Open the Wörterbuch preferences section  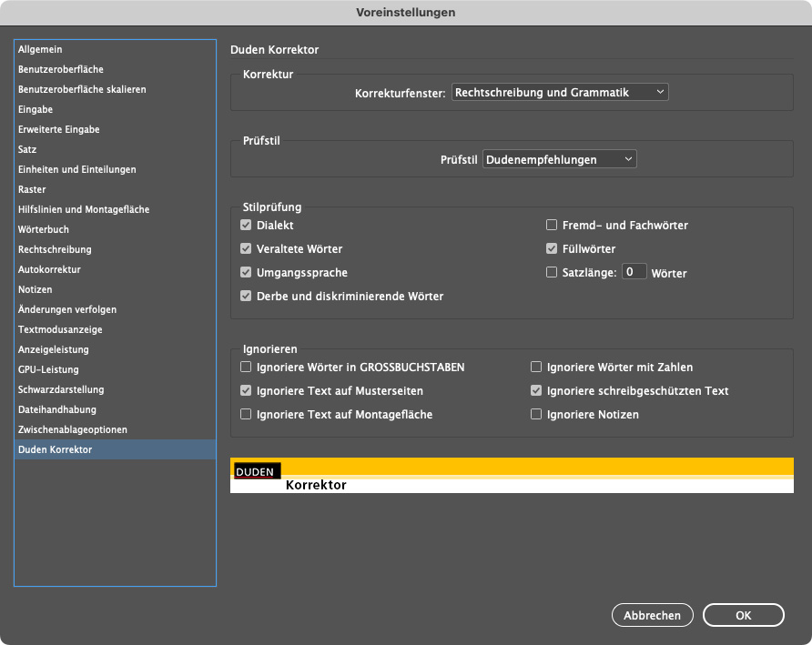click(43, 229)
